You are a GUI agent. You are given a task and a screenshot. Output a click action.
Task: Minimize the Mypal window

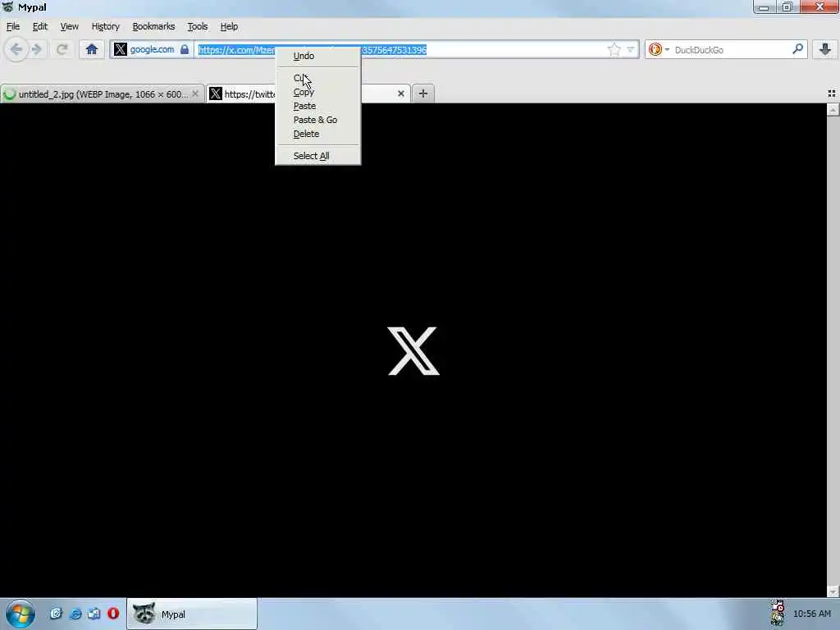[764, 7]
